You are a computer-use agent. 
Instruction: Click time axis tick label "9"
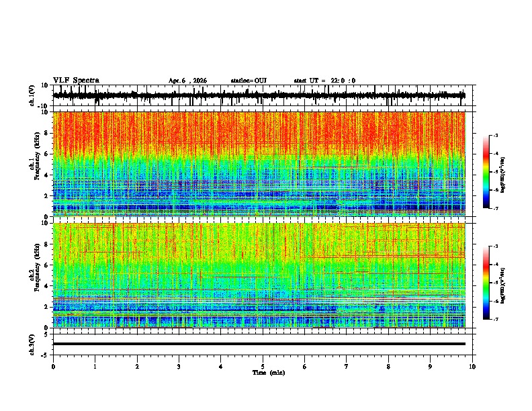[x=430, y=367]
